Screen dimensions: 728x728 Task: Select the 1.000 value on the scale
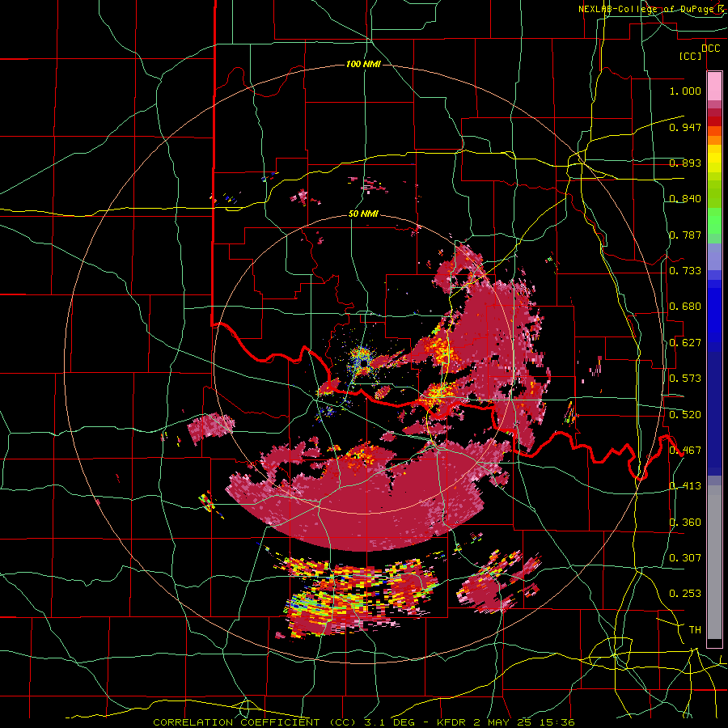[685, 91]
